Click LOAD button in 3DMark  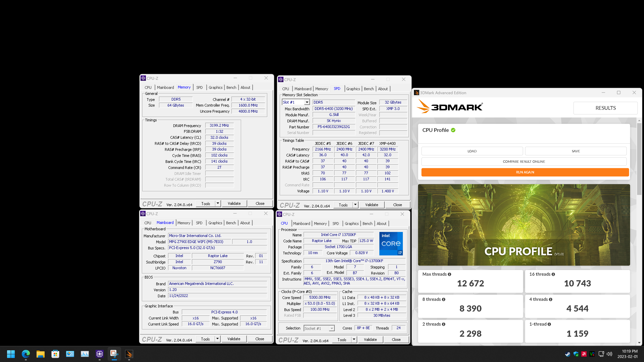click(x=472, y=151)
